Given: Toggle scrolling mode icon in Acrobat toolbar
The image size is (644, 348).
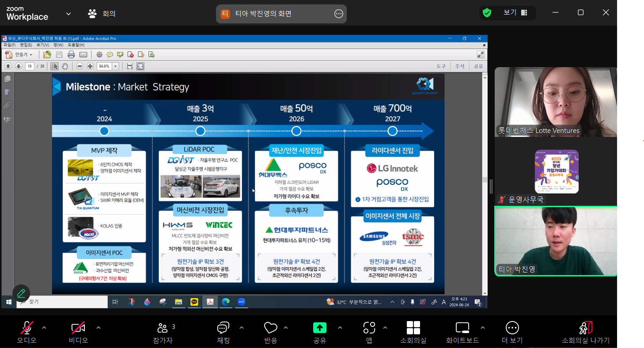Looking at the screenshot, I should [130, 66].
